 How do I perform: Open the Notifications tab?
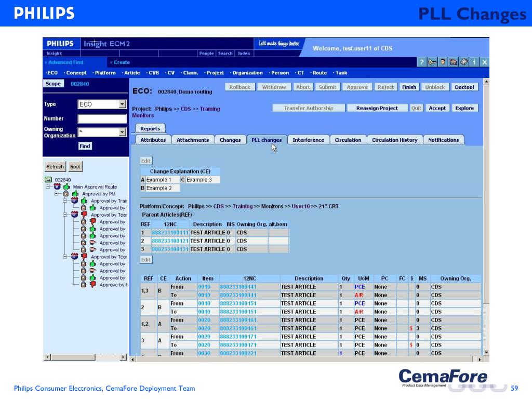(x=443, y=140)
